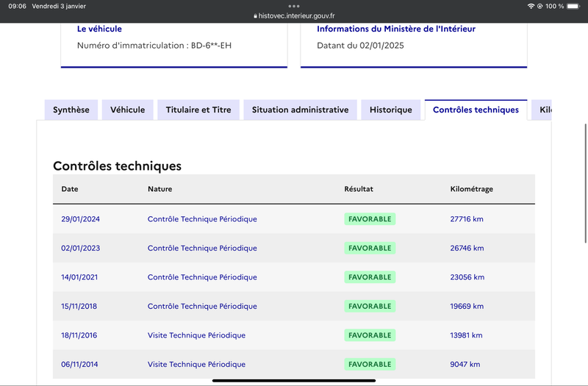Tap the home indicator bar

point(294,381)
